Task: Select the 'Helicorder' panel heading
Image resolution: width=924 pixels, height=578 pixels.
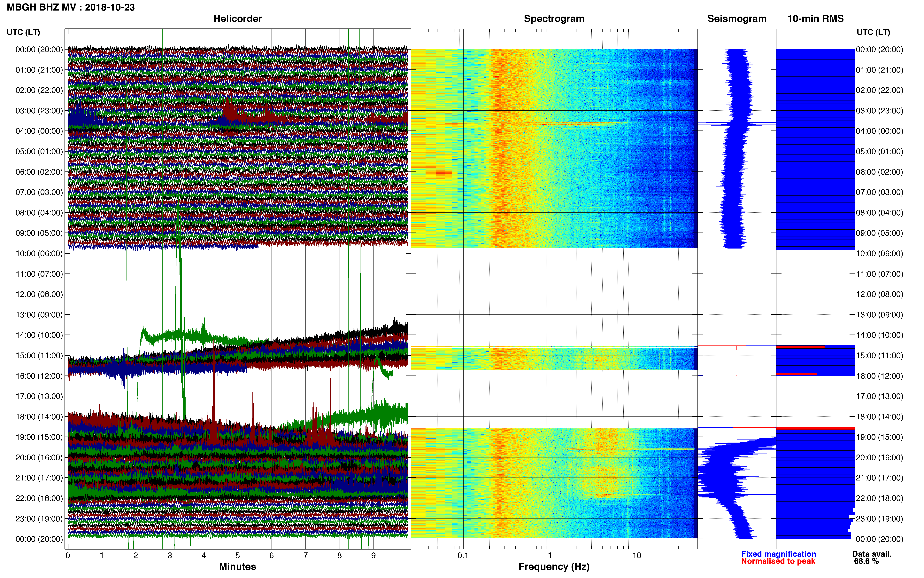Action: coord(237,18)
